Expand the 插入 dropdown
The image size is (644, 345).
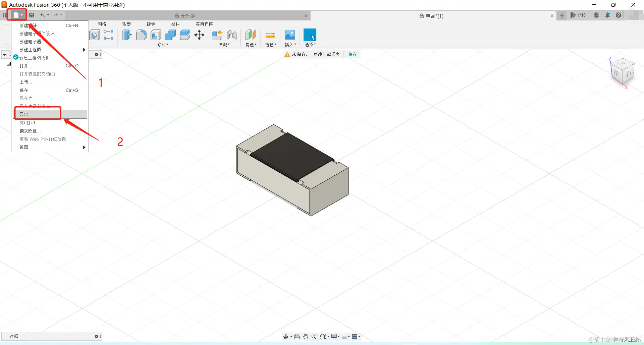290,45
